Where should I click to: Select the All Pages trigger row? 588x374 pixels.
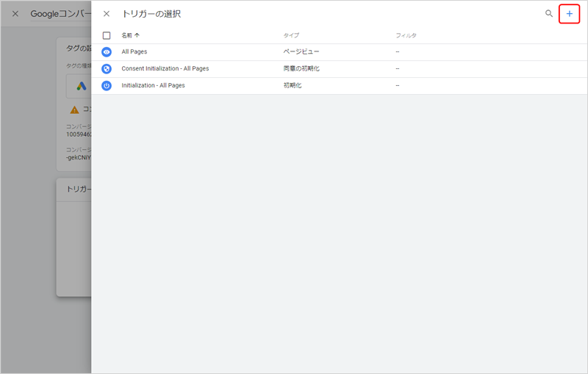point(340,52)
